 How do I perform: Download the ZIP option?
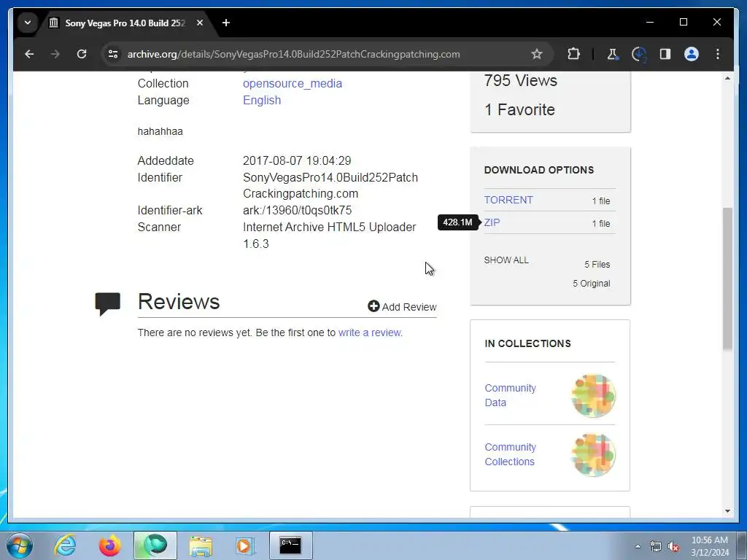492,222
